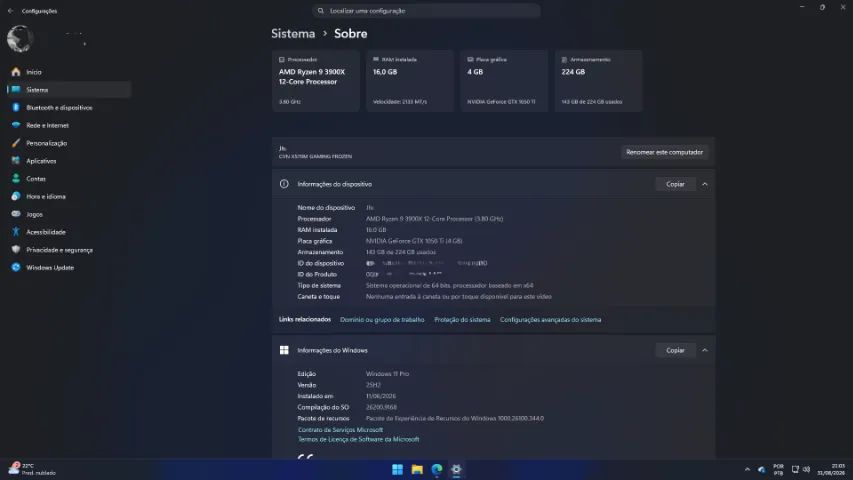The height and width of the screenshot is (480, 853).
Task: Click the Compilação do SO label
Action: (323, 407)
